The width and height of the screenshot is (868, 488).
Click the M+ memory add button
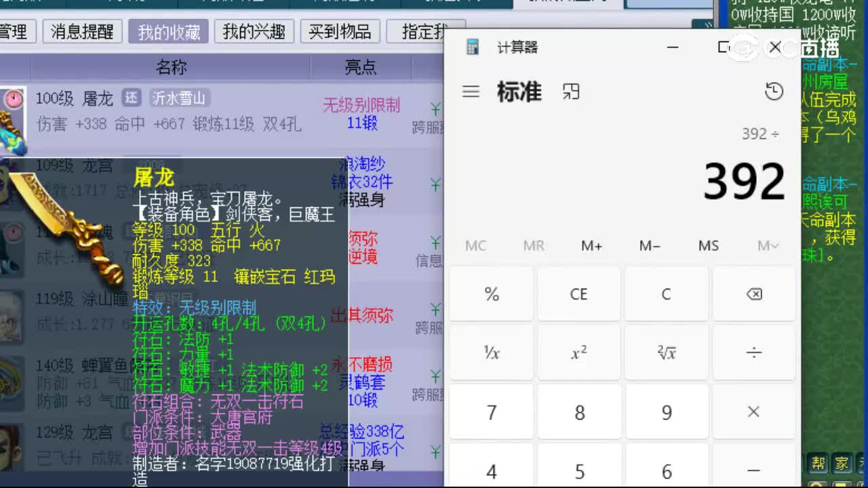click(592, 245)
